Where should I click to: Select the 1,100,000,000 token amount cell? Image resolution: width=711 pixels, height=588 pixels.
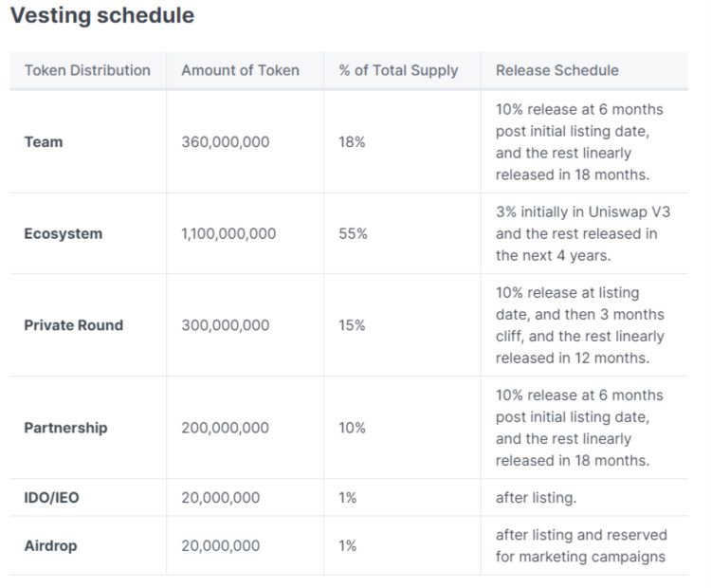[x=228, y=233]
